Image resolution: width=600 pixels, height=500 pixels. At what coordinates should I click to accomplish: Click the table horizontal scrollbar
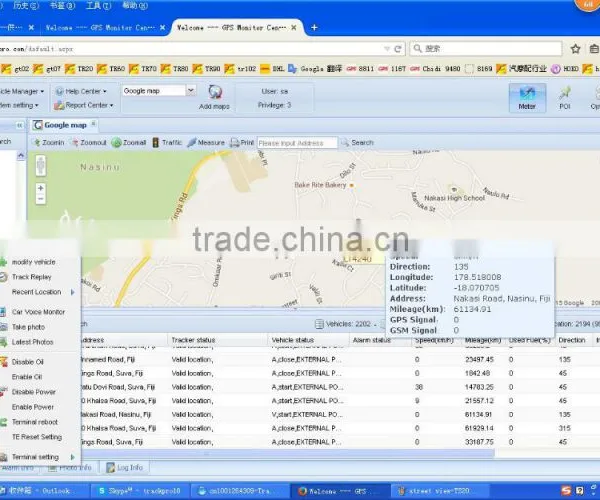pyautogui.click(x=288, y=454)
